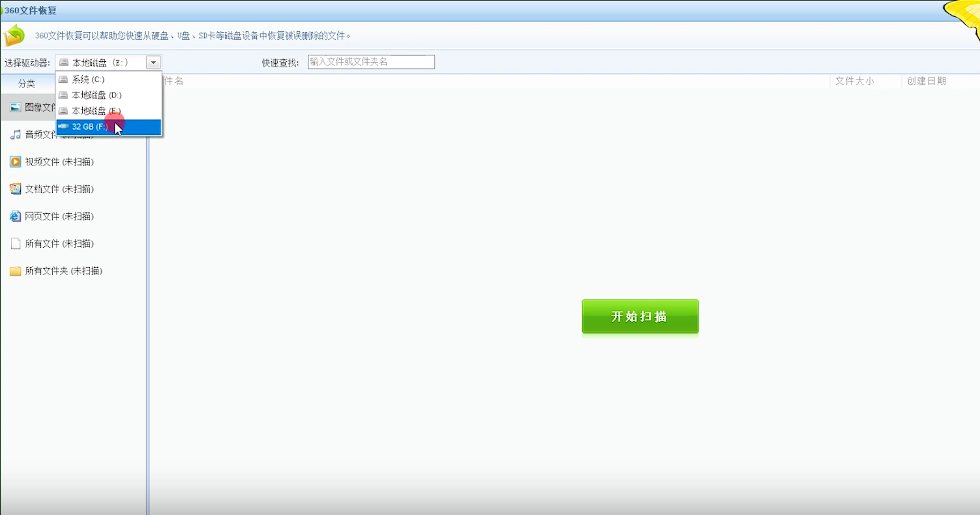980x515 pixels.
Task: Click the 选择驱动器 label
Action: coord(27,63)
